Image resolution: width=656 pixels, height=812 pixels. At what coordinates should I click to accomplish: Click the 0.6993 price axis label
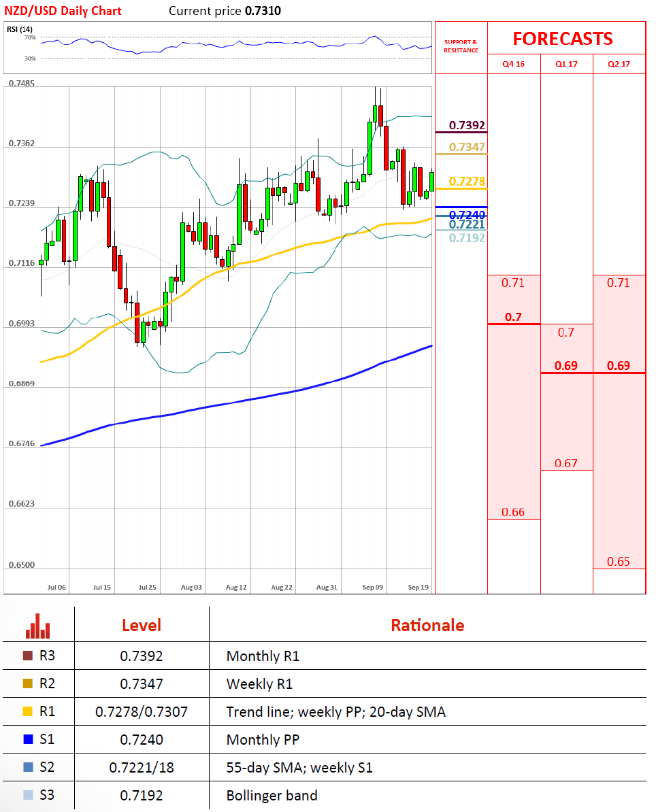(x=22, y=323)
